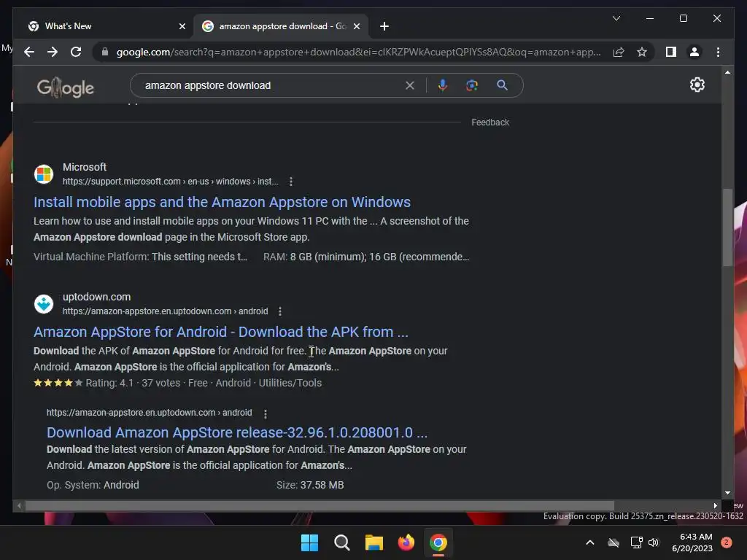Open Chrome side panel

tap(671, 52)
